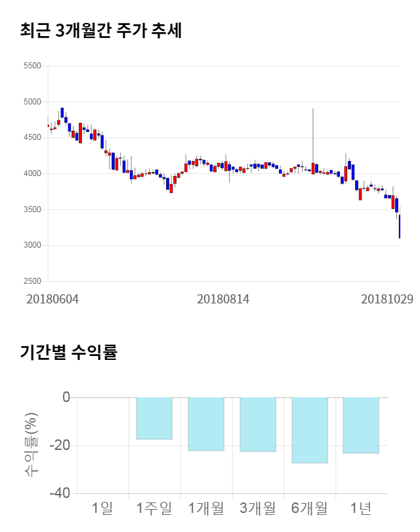Click the 5500 price axis label

point(31,66)
